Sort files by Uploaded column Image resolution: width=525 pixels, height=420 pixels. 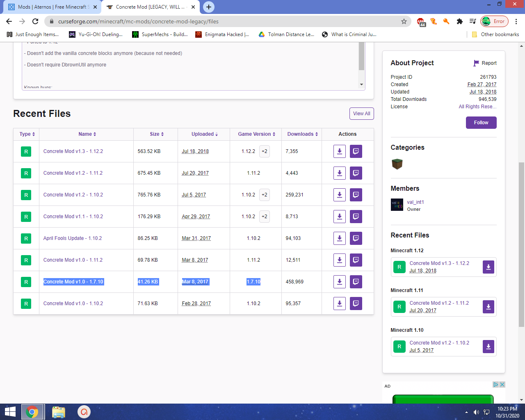tap(205, 134)
